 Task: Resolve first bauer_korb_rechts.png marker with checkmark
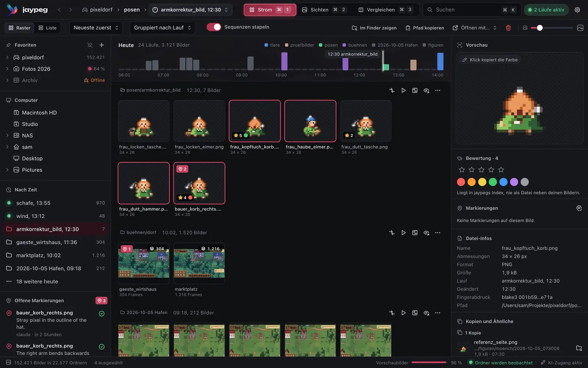pos(102,314)
